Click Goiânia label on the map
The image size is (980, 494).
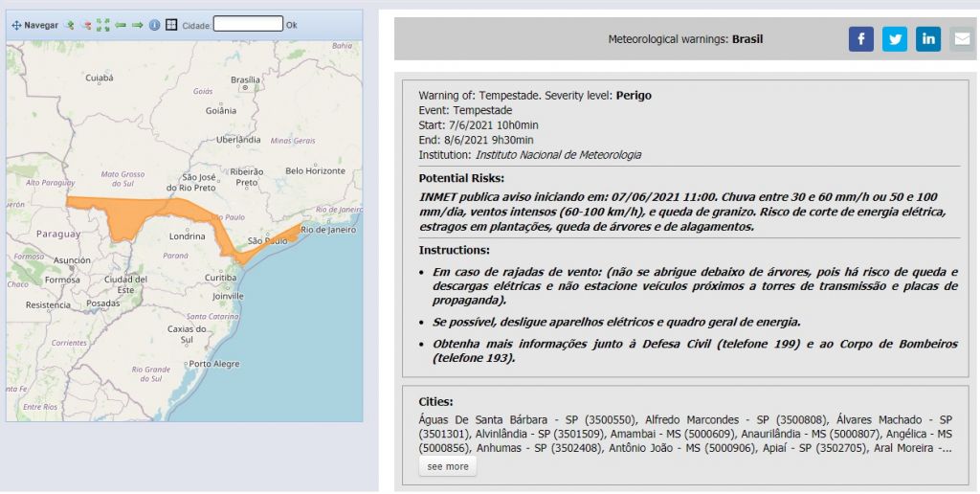click(x=221, y=111)
